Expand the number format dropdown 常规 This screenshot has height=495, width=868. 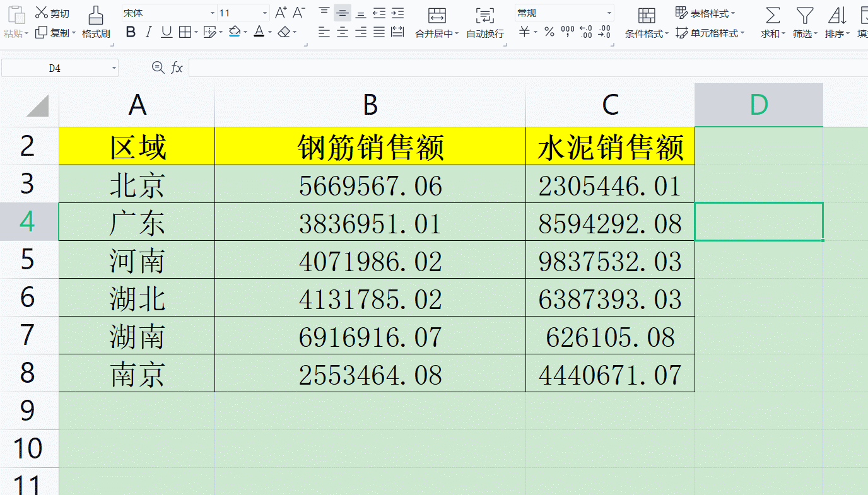(x=609, y=13)
